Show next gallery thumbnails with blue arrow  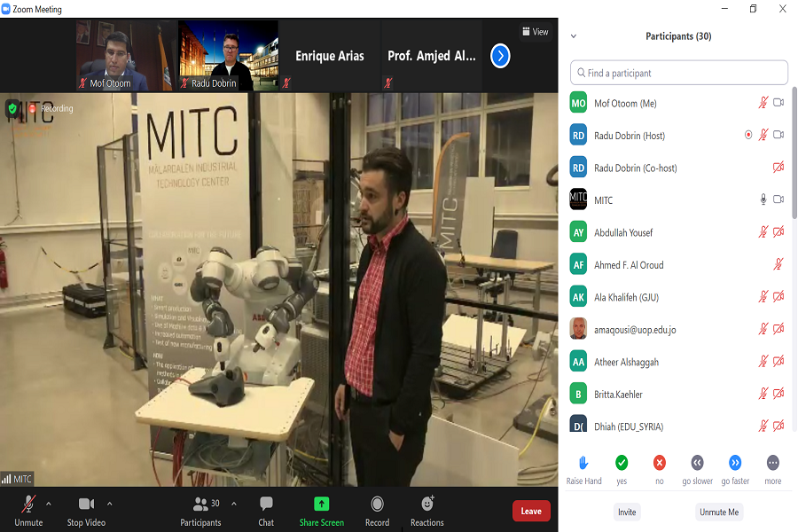coord(500,56)
